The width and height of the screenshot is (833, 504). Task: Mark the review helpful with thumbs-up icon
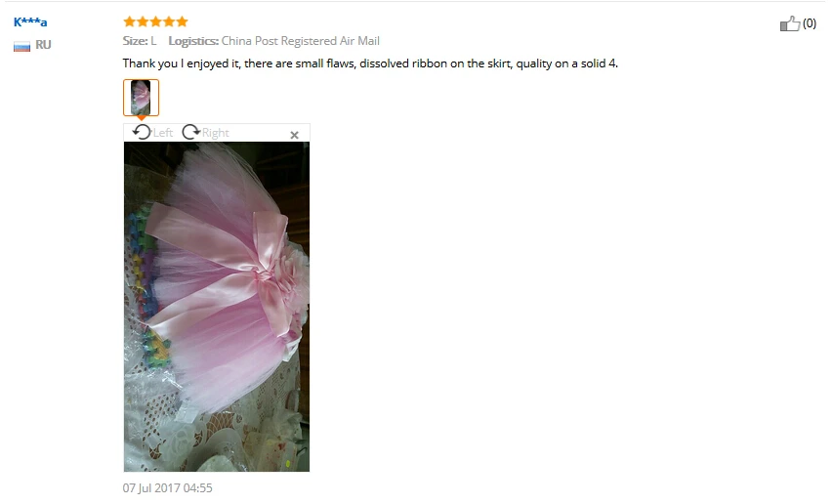click(x=790, y=23)
